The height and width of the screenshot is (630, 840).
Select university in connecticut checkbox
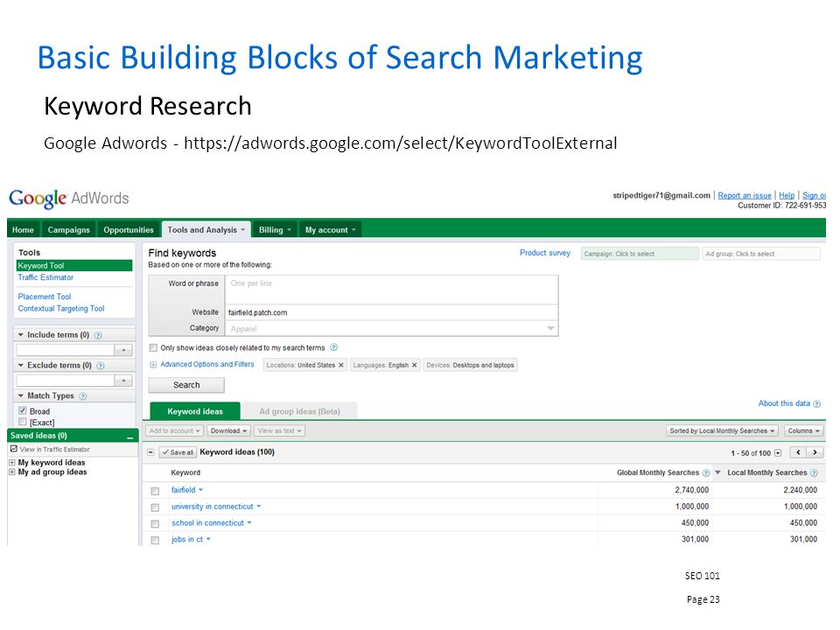(x=156, y=507)
